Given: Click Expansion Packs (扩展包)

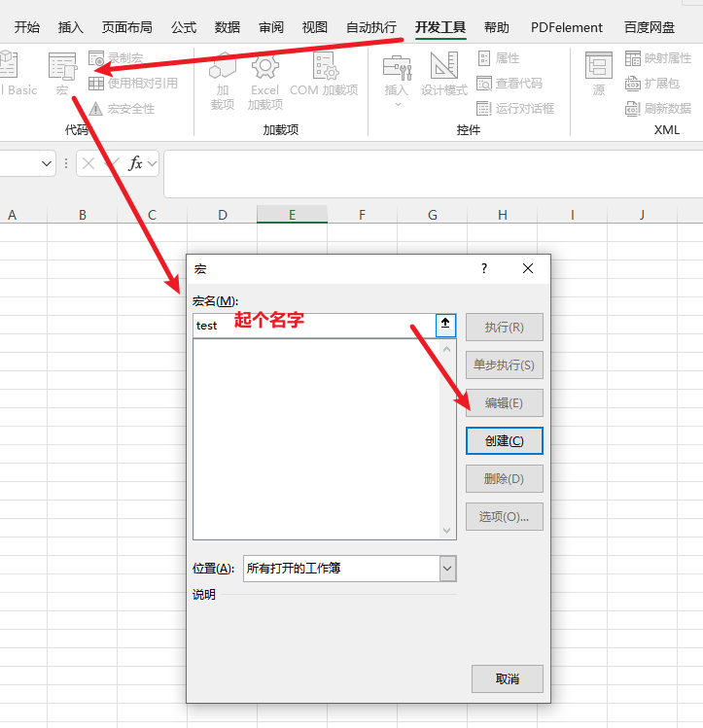Looking at the screenshot, I should click(x=651, y=84).
